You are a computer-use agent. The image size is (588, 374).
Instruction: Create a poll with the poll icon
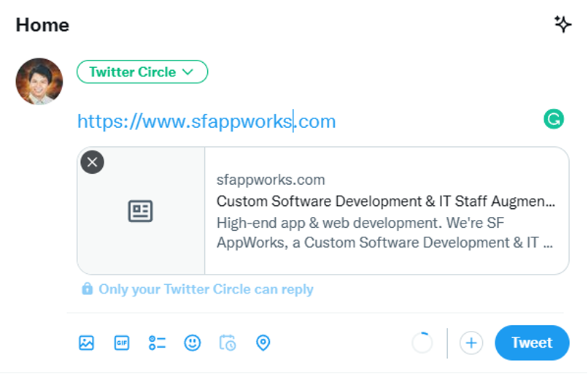(x=157, y=343)
